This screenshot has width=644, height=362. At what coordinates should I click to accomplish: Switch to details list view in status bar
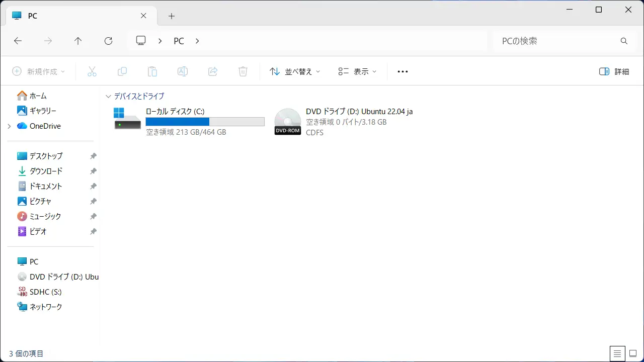point(617,353)
